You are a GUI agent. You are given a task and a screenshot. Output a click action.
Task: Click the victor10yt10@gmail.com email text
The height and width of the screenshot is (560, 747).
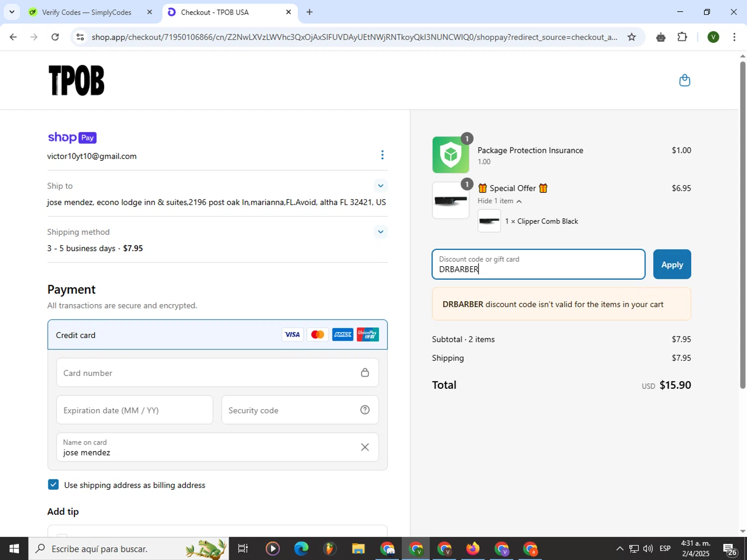tap(92, 156)
